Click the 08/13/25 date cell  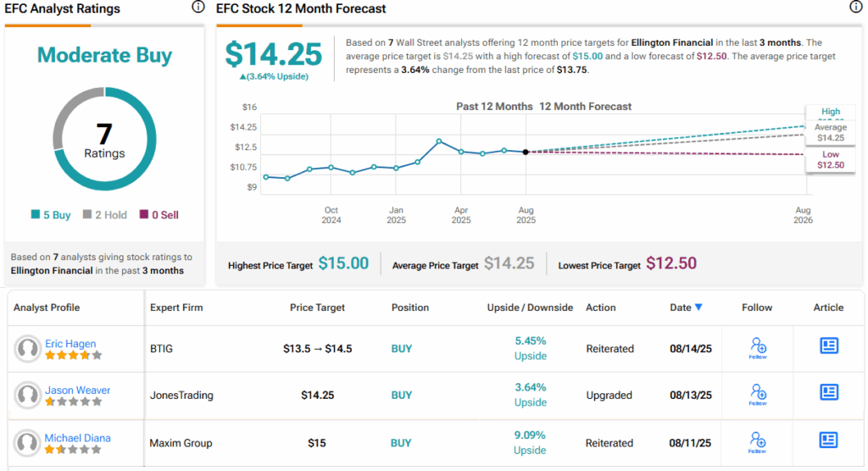(691, 395)
